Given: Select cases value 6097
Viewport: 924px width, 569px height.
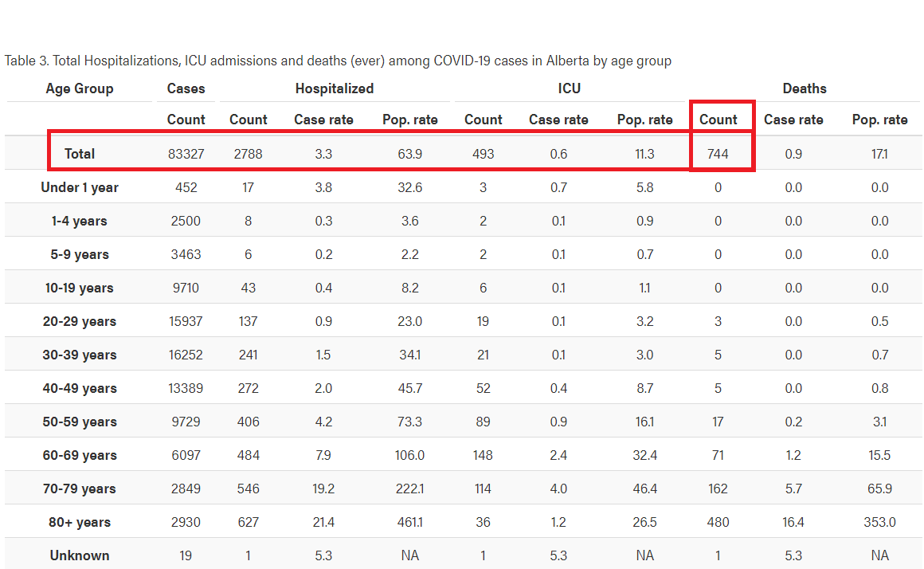Looking at the screenshot, I should coord(186,456).
